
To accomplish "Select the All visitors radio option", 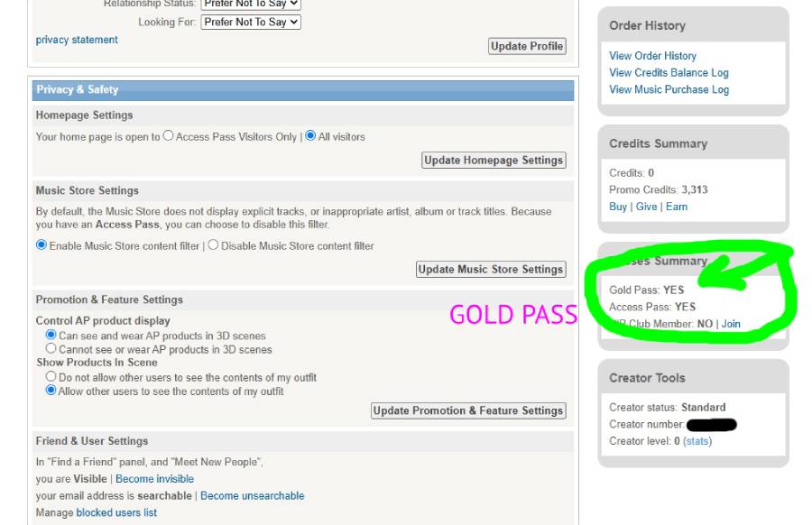I will (x=310, y=135).
